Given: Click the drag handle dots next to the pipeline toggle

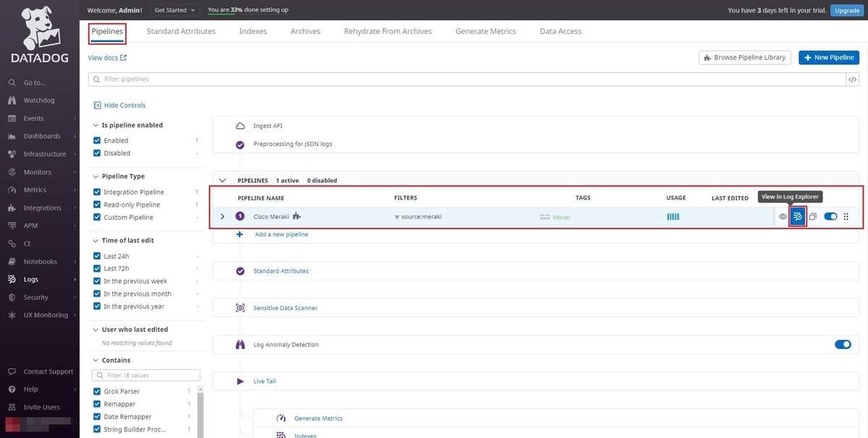Looking at the screenshot, I should [846, 216].
